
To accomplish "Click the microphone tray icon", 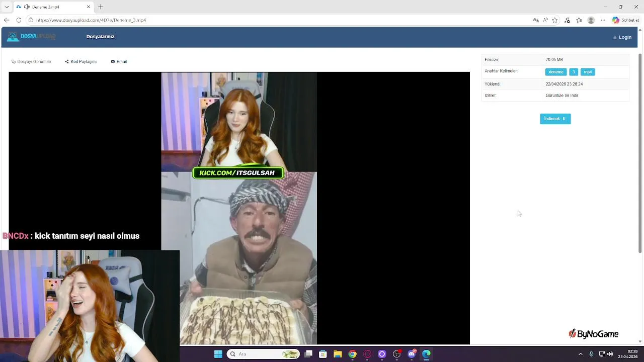I will point(591,354).
